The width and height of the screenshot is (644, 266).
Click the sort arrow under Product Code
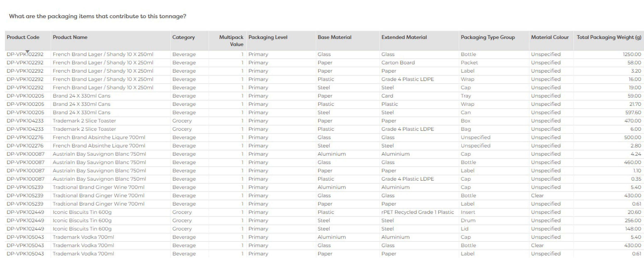click(27, 52)
